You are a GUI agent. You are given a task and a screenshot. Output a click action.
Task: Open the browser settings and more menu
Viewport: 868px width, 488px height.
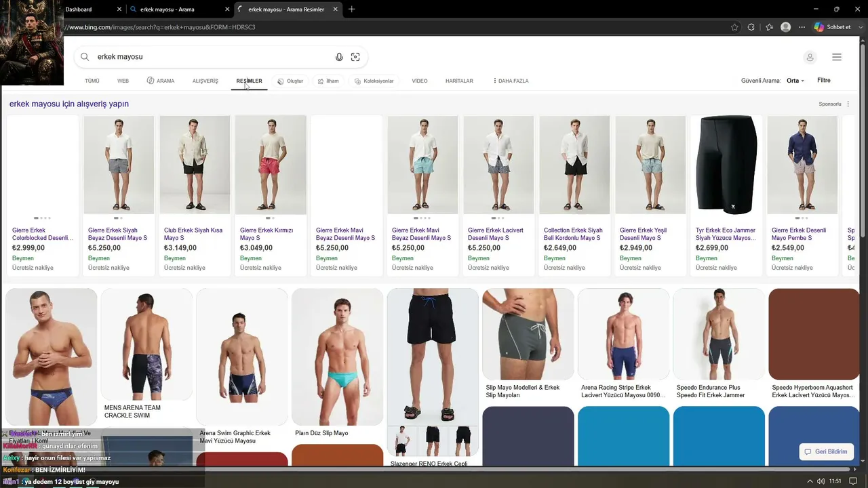[802, 27]
